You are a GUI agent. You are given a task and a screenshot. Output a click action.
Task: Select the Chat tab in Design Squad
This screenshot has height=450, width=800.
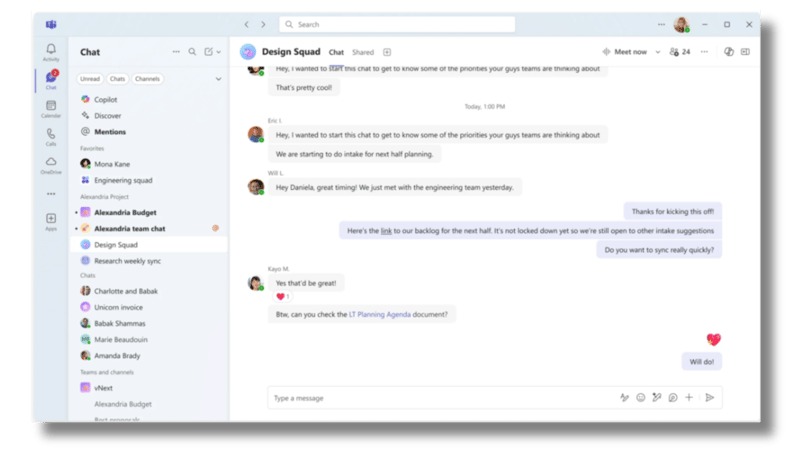pyautogui.click(x=337, y=52)
